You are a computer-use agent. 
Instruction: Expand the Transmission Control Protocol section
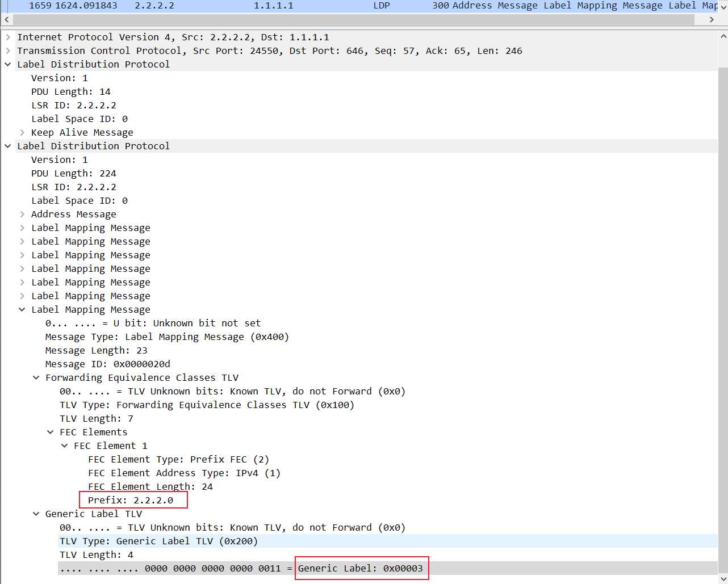(x=8, y=51)
